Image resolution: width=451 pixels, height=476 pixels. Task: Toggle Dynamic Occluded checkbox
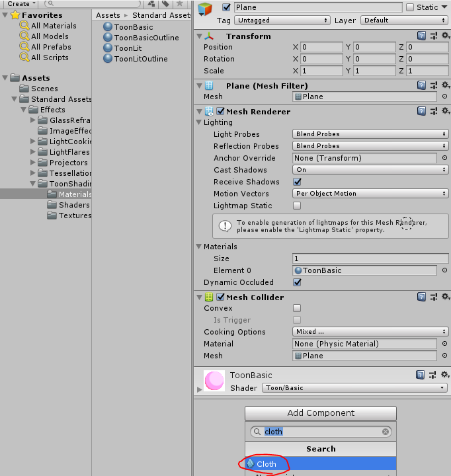297,282
